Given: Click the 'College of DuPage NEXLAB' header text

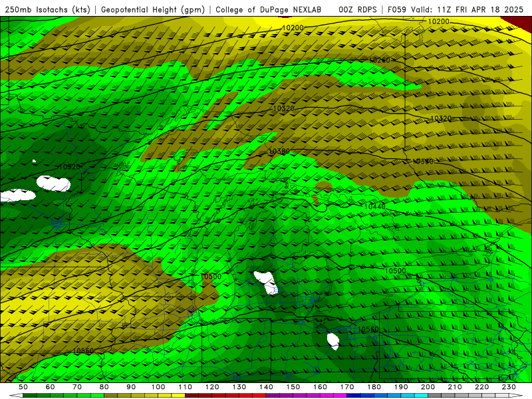Looking at the screenshot, I should pos(269,10).
